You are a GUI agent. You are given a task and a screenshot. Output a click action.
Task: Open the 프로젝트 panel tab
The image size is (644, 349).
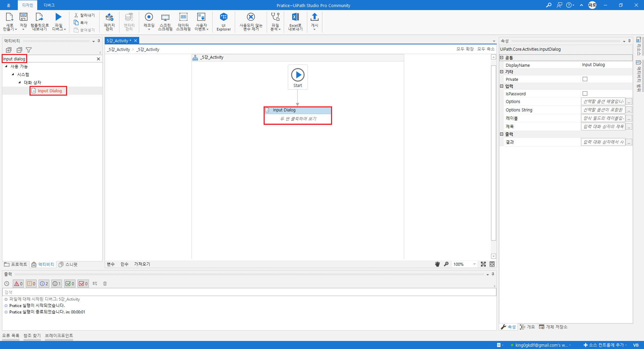(x=16, y=264)
